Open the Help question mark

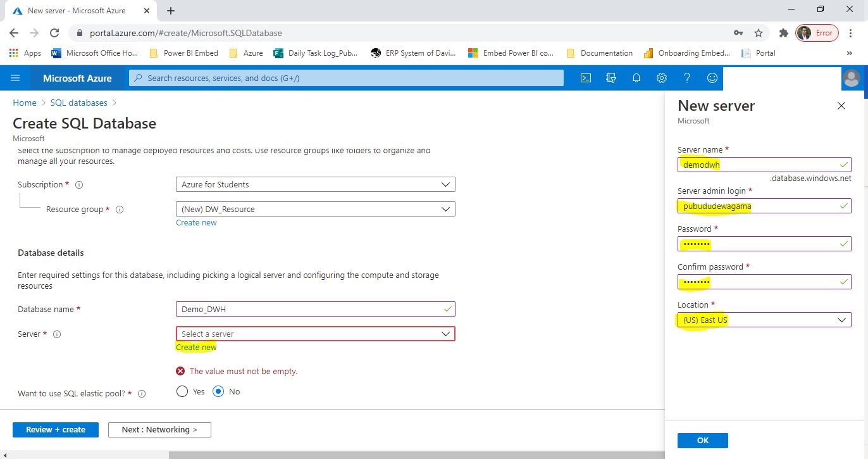tap(687, 78)
